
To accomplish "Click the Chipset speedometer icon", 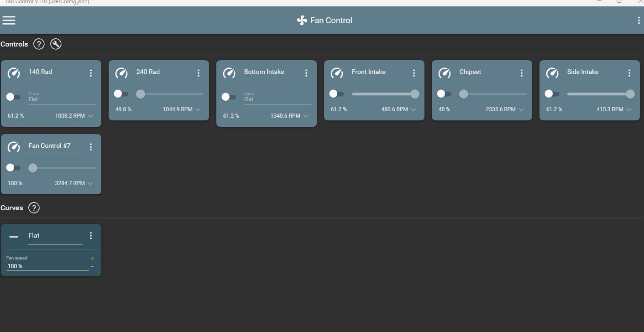I will click(445, 73).
